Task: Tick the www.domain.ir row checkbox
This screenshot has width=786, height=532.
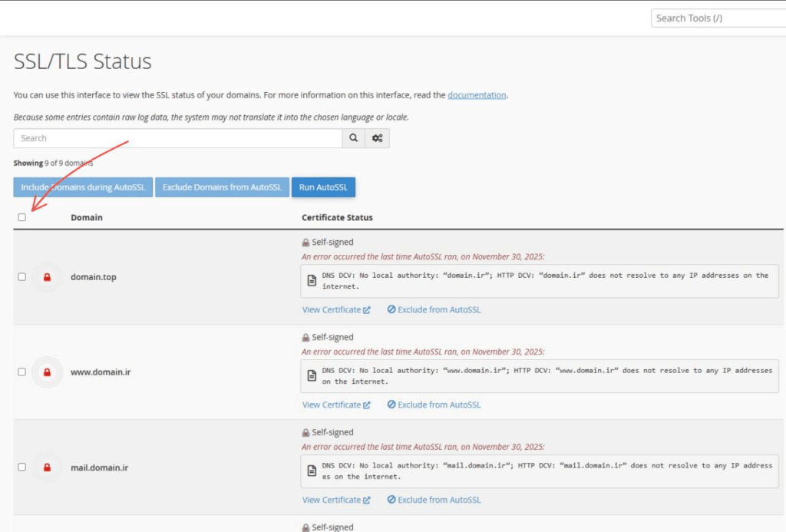Action: (x=21, y=372)
